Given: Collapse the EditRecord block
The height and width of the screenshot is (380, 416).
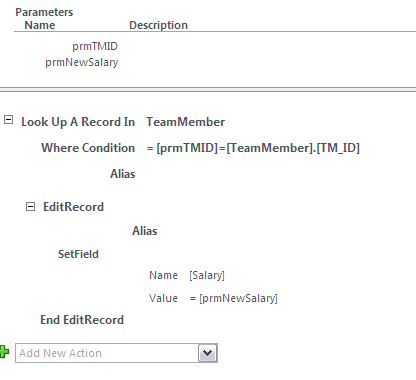Looking at the screenshot, I should [30, 207].
